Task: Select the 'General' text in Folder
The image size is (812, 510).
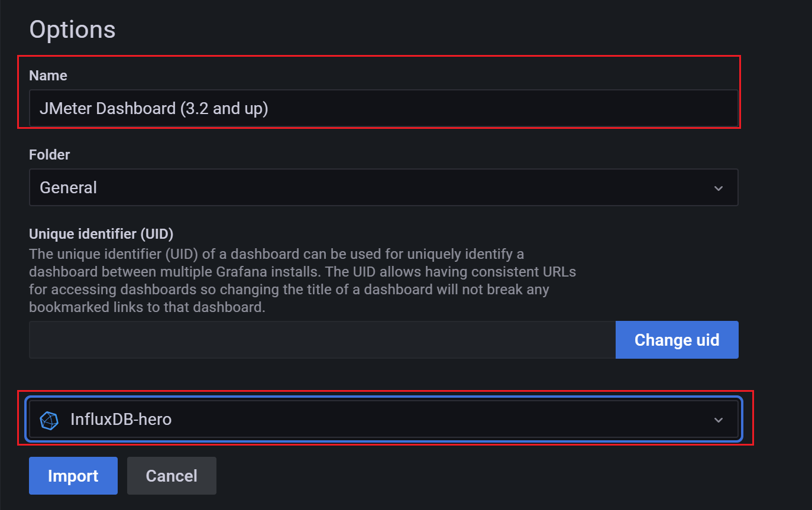Action: 68,188
